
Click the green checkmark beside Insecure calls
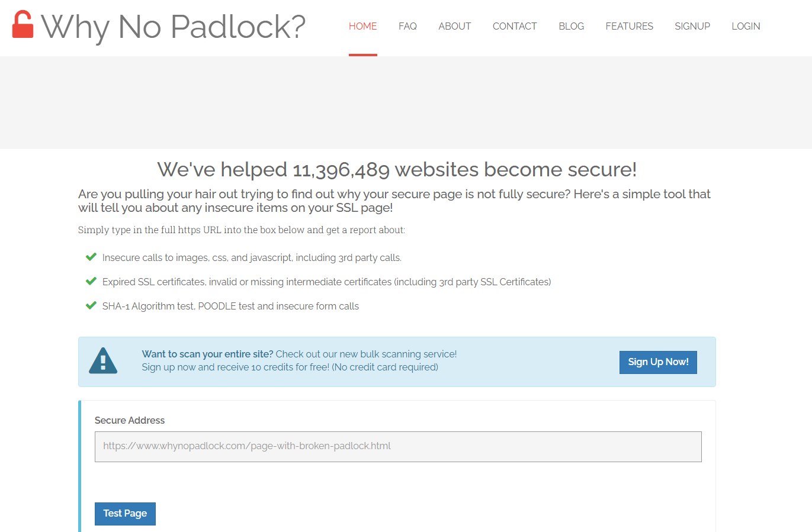pyautogui.click(x=91, y=257)
